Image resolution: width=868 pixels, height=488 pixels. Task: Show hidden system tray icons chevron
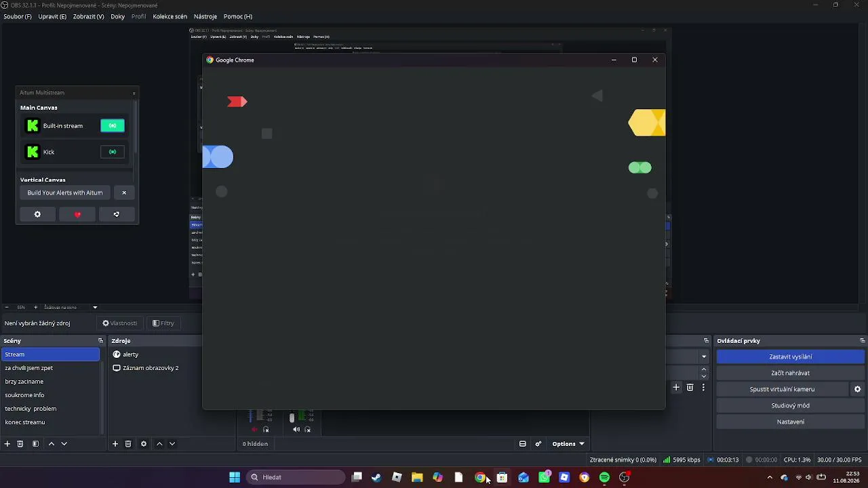pos(770,477)
